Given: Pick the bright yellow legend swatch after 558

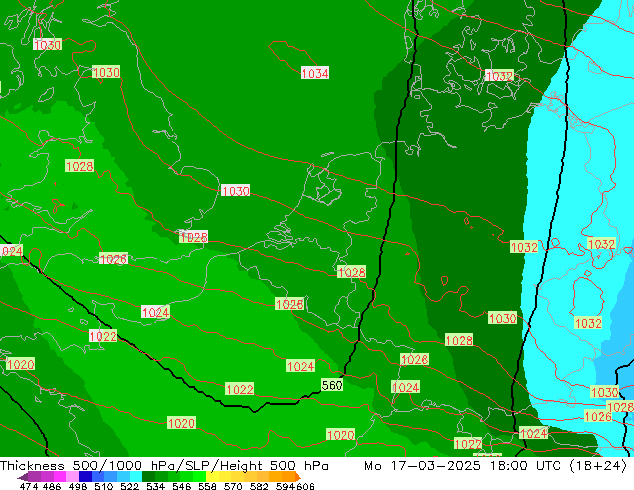Looking at the screenshot, I should click(212, 477).
